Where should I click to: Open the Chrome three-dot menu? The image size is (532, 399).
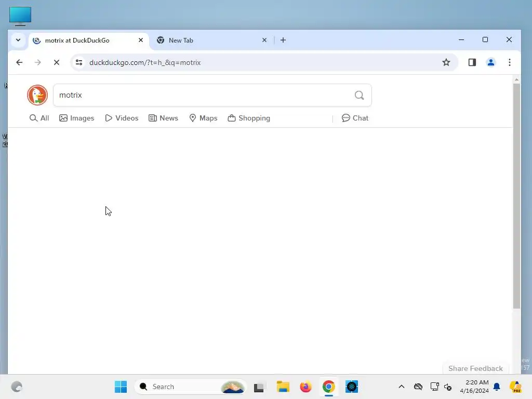click(510, 62)
